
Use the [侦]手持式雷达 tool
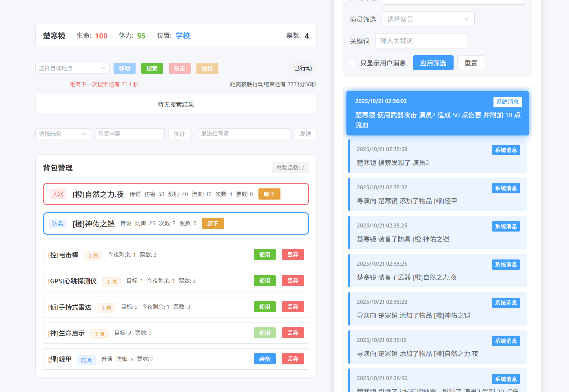click(x=264, y=307)
